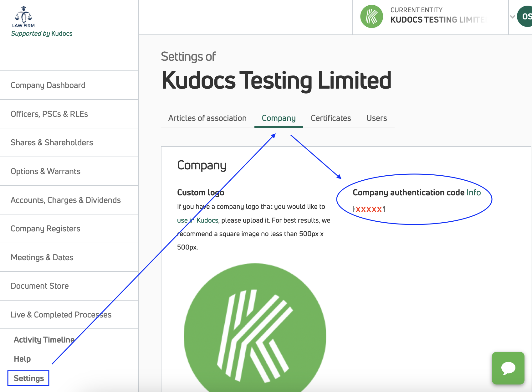The width and height of the screenshot is (532, 392).
Task: Go to the Users tab
Action: tap(376, 118)
